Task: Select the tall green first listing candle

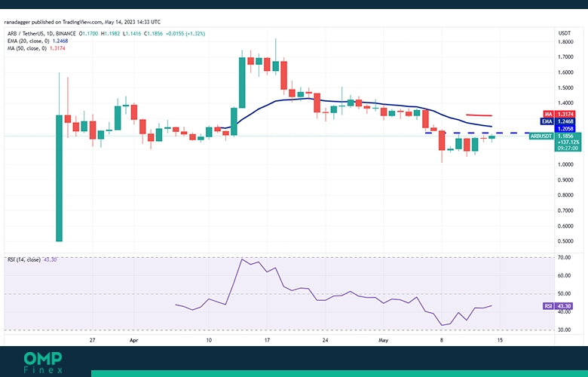Action: (x=60, y=178)
